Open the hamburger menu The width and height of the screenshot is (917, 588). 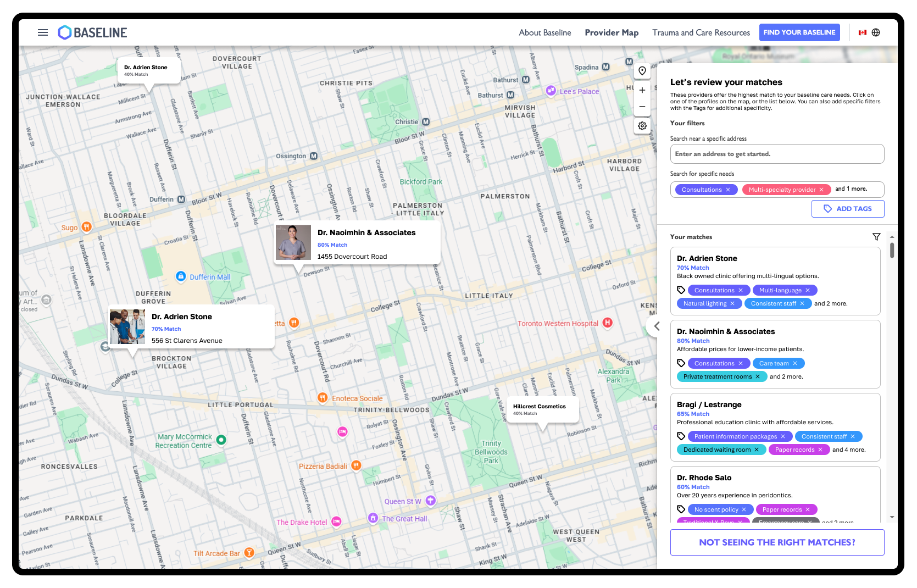coord(43,32)
